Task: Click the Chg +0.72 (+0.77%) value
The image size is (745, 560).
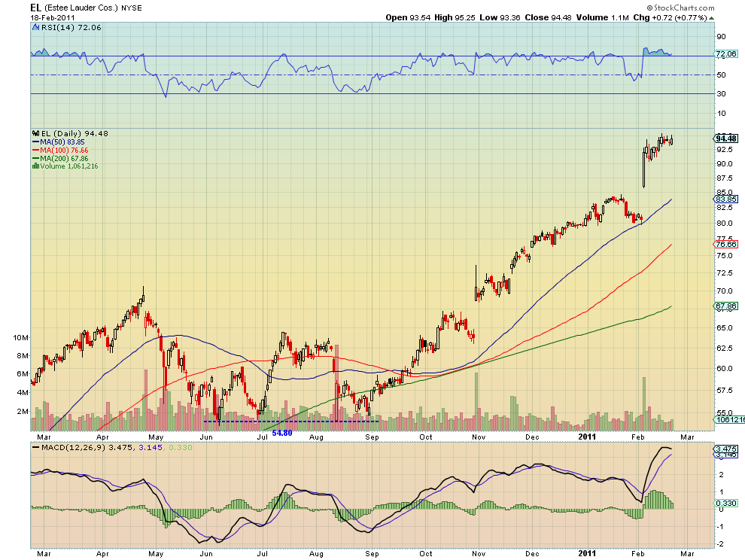Action: (670, 17)
